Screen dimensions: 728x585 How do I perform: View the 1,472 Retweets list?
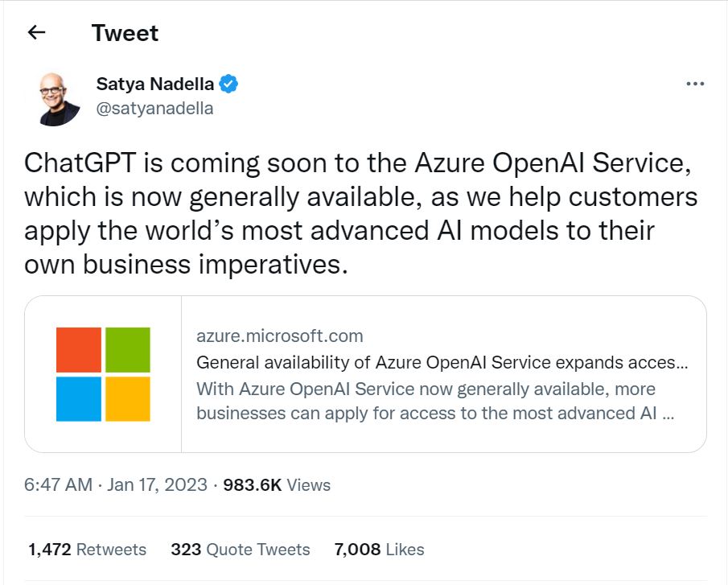[x=87, y=550]
